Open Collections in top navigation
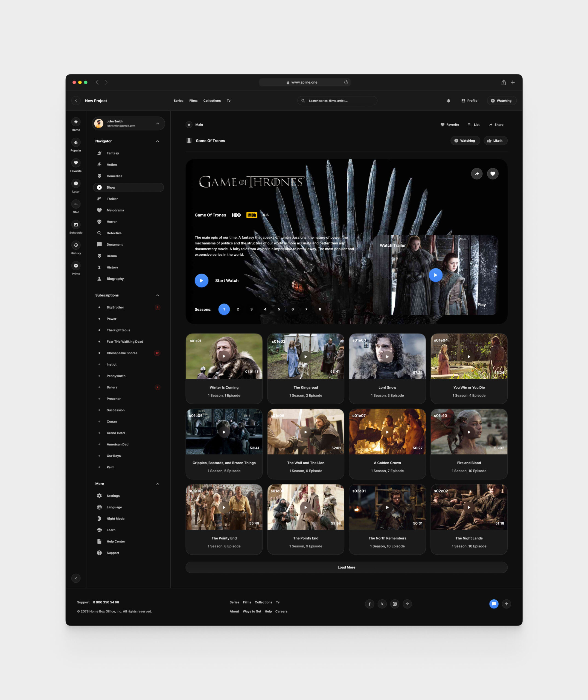Screen dimensions: 588x700 click(212, 101)
